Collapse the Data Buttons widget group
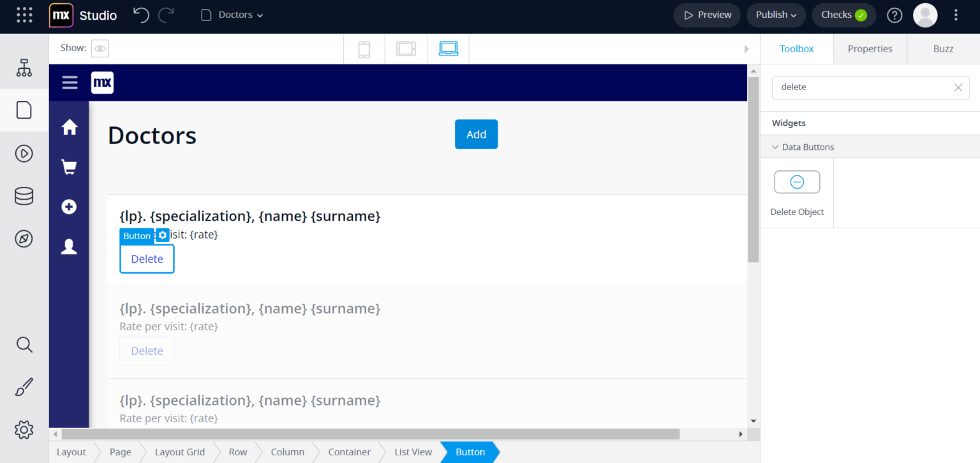980x463 pixels. pos(775,147)
